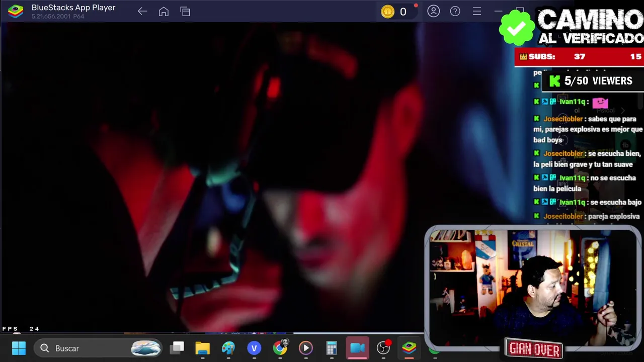Click the streamer webcam overlay

[x=533, y=288]
